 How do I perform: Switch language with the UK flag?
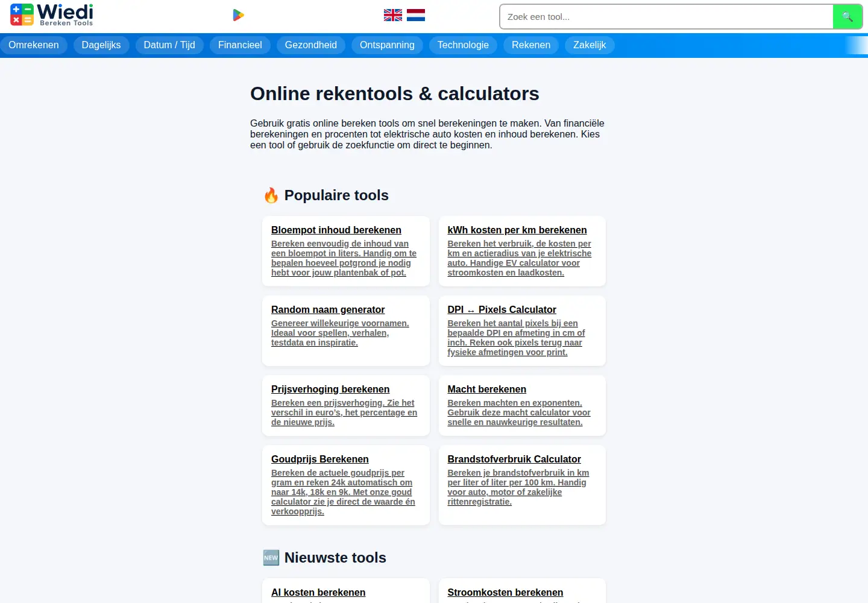[393, 15]
